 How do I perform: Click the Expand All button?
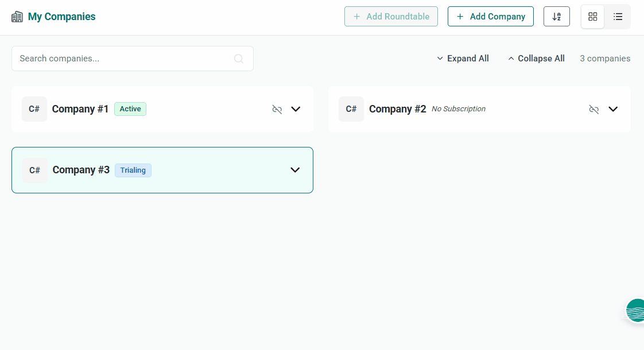(463, 59)
